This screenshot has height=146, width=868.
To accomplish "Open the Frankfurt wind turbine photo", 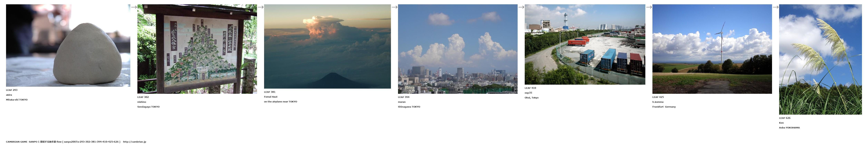I will coord(712,49).
